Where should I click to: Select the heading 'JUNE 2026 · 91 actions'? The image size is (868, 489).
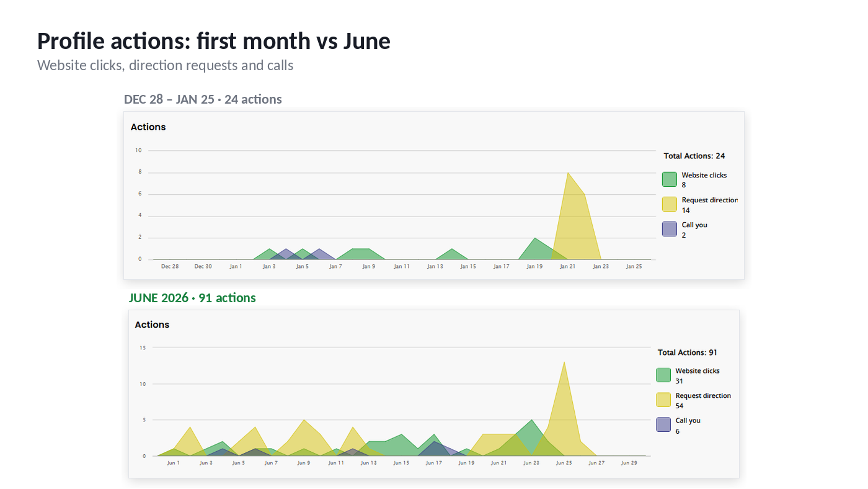point(192,298)
